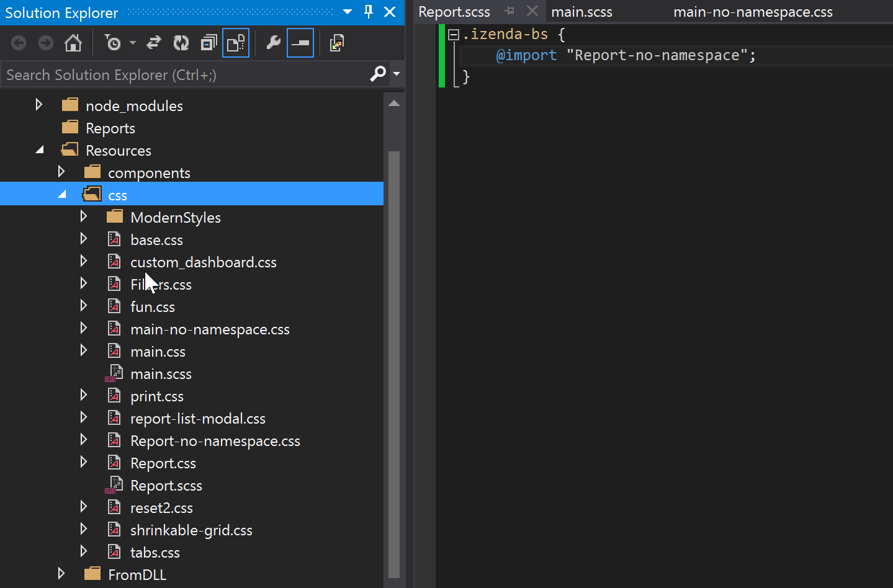The height and width of the screenshot is (588, 893).
Task: Collapse the css folder
Action: point(62,194)
